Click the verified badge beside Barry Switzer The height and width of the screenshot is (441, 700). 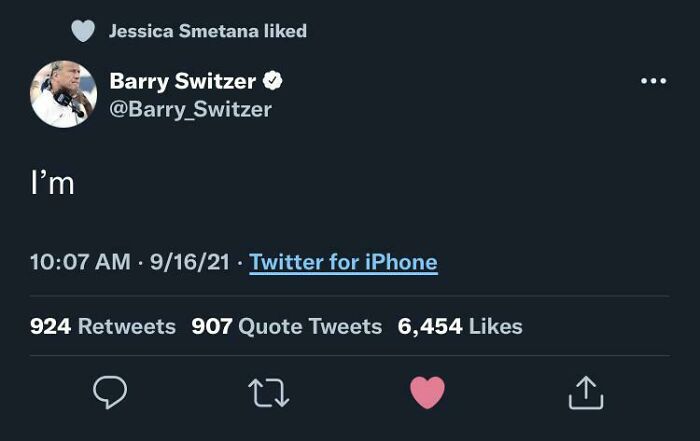(271, 82)
